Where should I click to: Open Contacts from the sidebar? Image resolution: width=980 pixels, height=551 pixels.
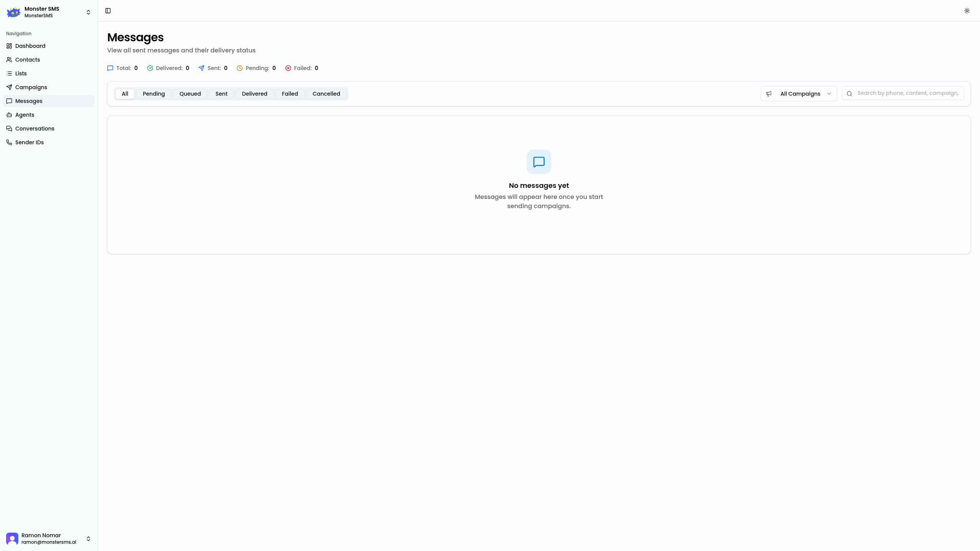tap(49, 60)
